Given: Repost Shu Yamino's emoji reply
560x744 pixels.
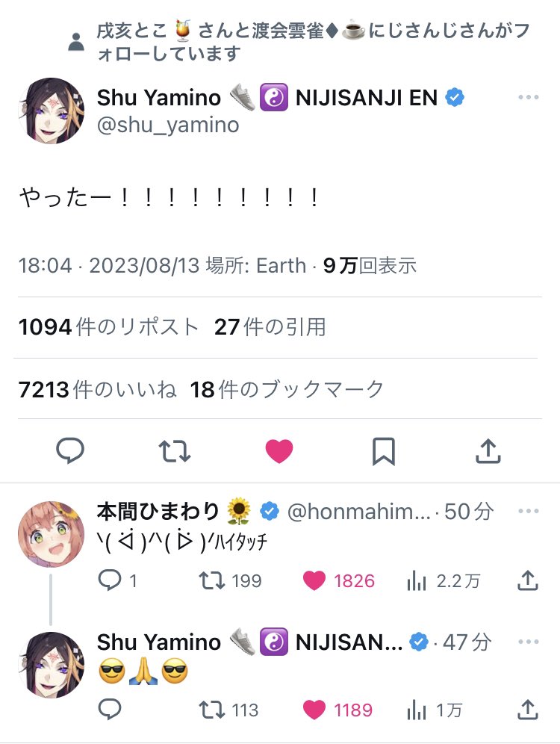Looking at the screenshot, I should (213, 710).
